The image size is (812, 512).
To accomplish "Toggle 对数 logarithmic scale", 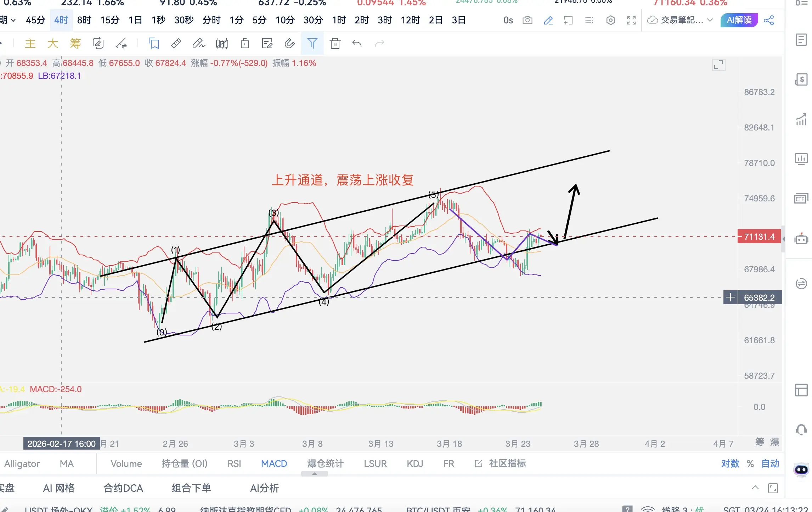I will (x=730, y=463).
